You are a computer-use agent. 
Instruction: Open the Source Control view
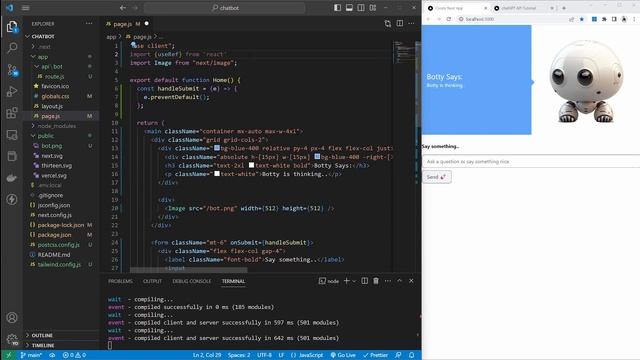pos(12,70)
